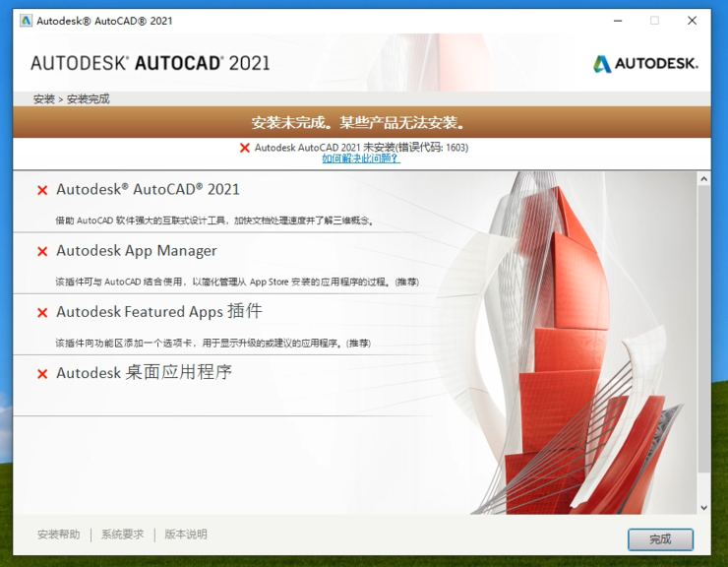728x567 pixels.
Task: Click the scrollbar down arrow in the product list
Action: coord(703,507)
